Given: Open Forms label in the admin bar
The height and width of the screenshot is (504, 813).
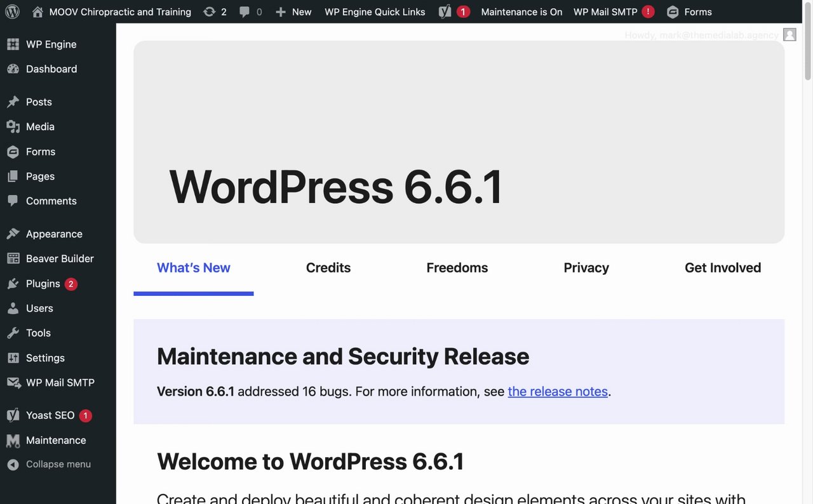Looking at the screenshot, I should [x=698, y=12].
